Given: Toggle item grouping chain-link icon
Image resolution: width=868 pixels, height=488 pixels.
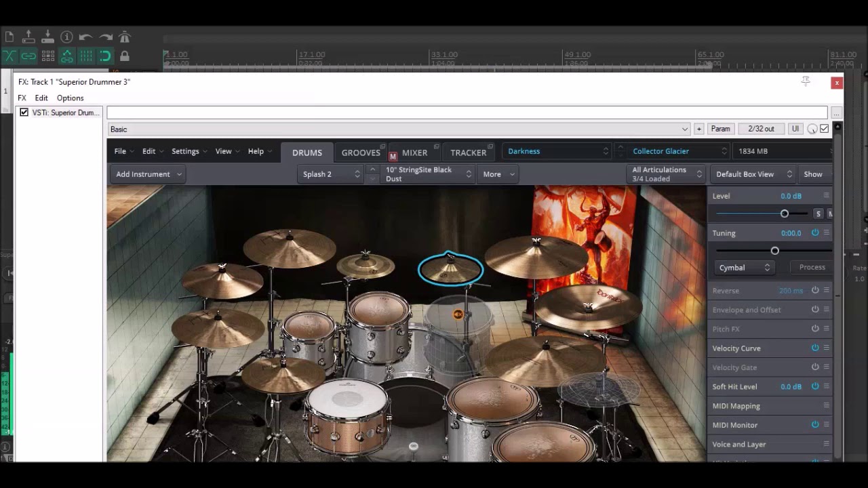Looking at the screenshot, I should click(28, 56).
